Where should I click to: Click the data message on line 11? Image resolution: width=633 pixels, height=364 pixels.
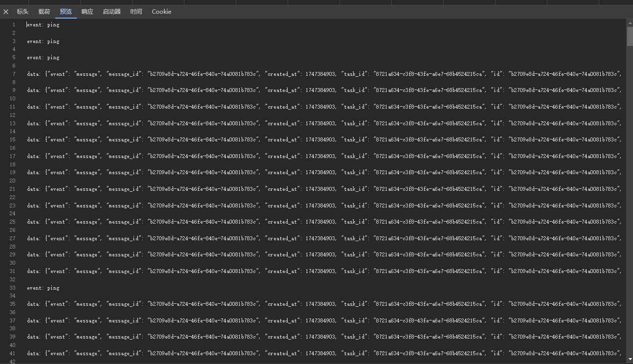tap(325, 107)
